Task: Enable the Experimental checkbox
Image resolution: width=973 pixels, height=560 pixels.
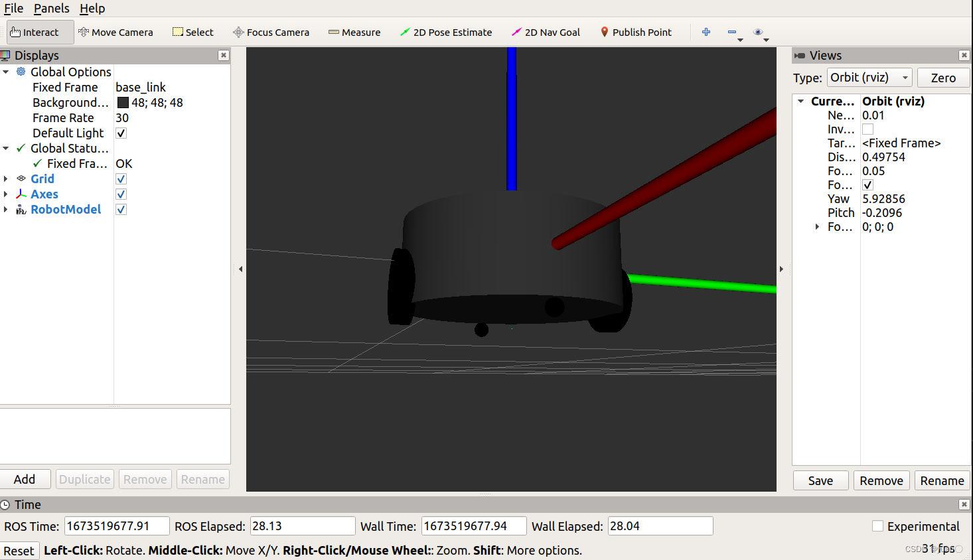Action: pos(877,526)
